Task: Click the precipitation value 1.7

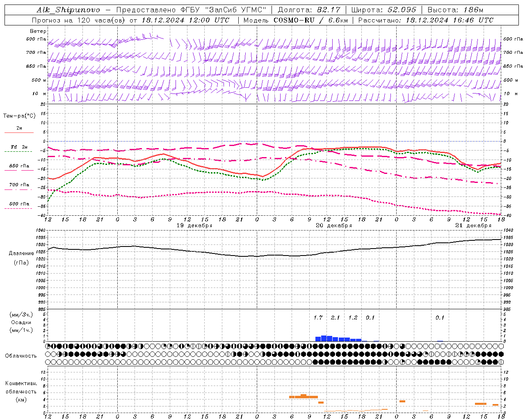Action: (x=318, y=317)
